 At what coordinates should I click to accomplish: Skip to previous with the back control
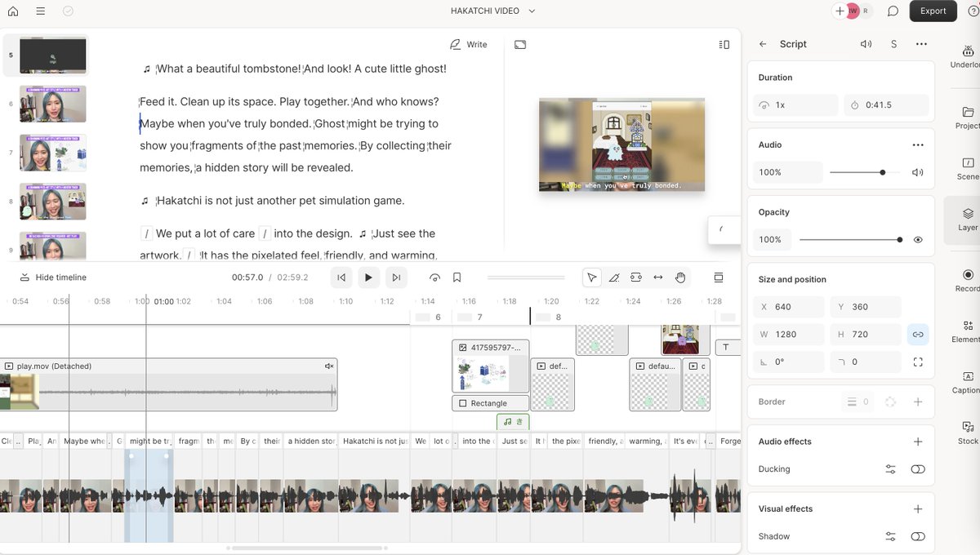(341, 277)
